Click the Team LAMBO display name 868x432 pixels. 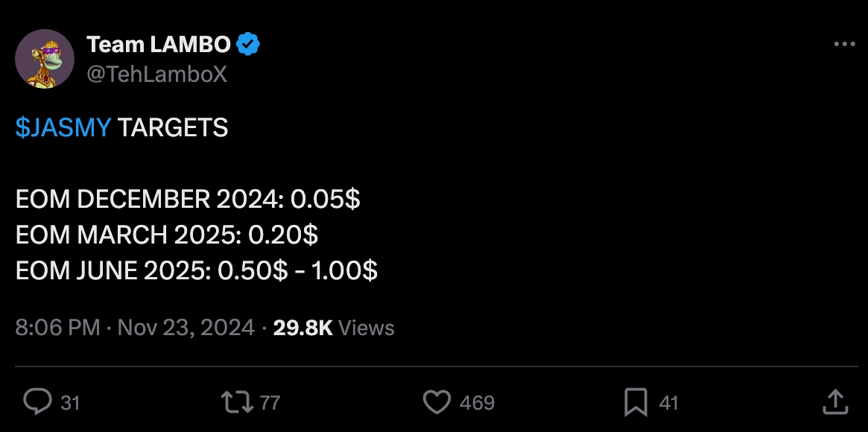click(158, 45)
